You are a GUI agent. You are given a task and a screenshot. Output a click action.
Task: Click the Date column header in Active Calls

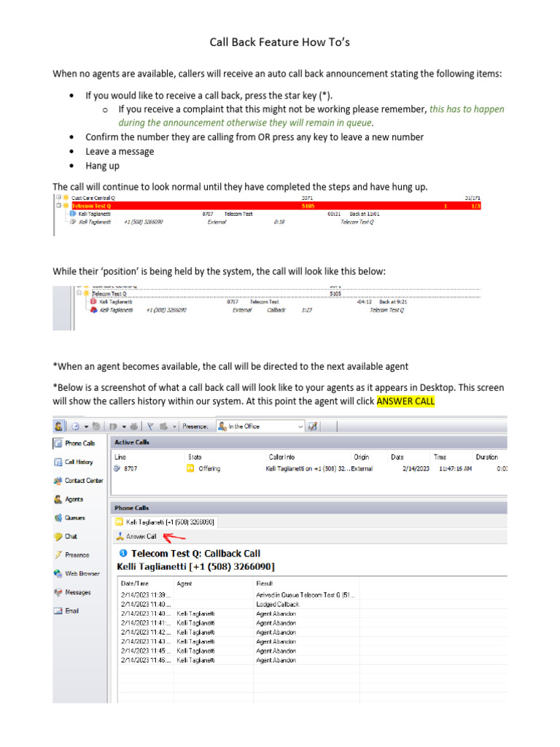point(397,457)
